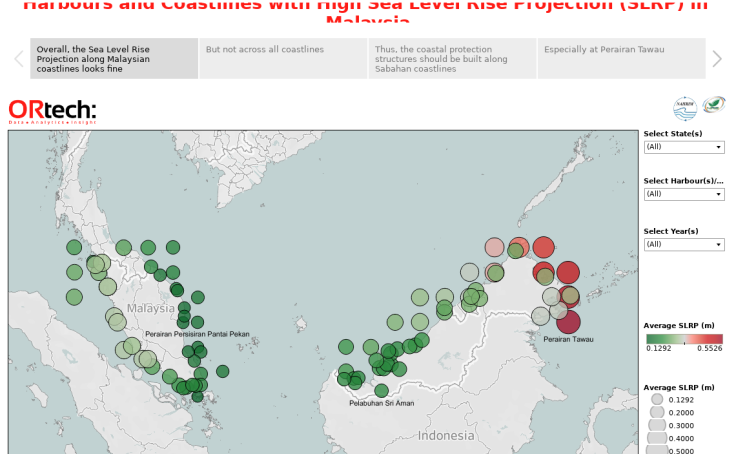Image resolution: width=736 pixels, height=454 pixels.
Task: Open the Select Harbour(s) dropdown
Action: pyautogui.click(x=684, y=194)
